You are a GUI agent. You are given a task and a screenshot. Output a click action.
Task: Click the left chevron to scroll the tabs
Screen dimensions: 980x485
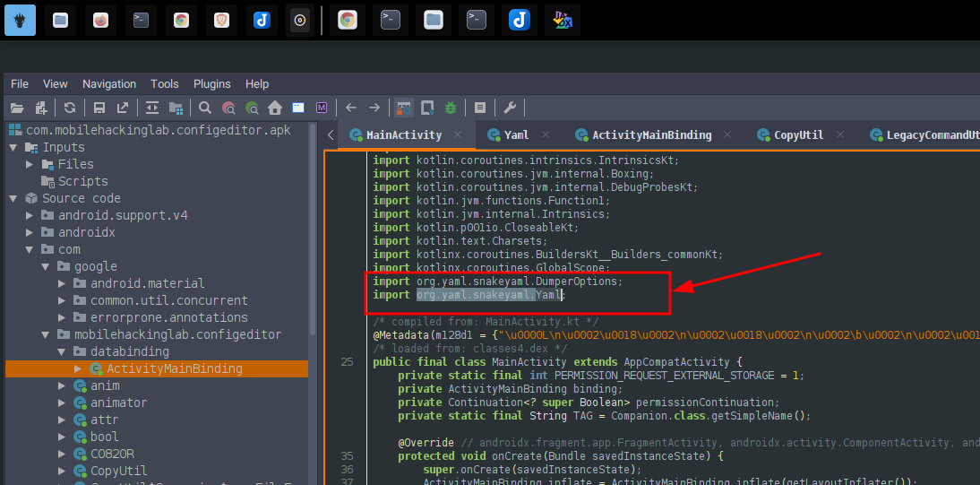(x=331, y=135)
